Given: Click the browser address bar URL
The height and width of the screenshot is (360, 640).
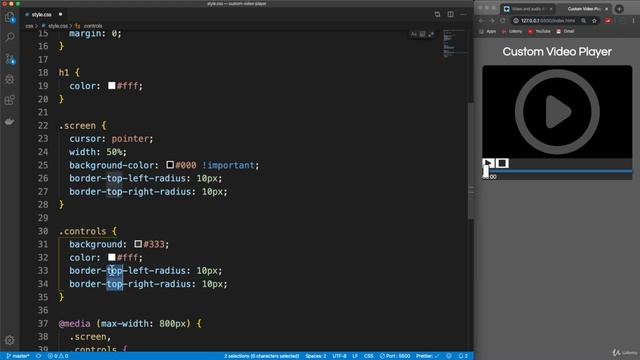Looking at the screenshot, I should [x=548, y=20].
